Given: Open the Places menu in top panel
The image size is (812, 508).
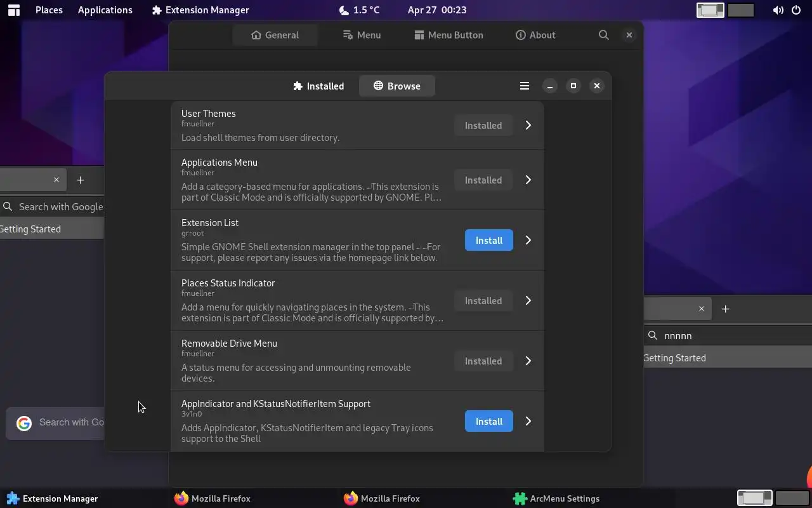Looking at the screenshot, I should click(x=49, y=10).
